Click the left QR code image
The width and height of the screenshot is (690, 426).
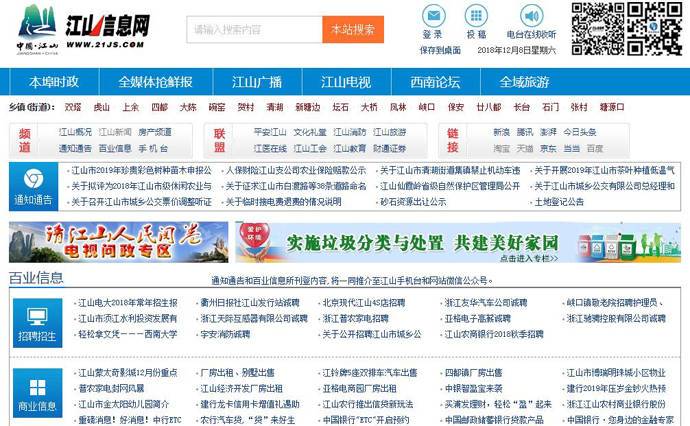tap(598, 29)
